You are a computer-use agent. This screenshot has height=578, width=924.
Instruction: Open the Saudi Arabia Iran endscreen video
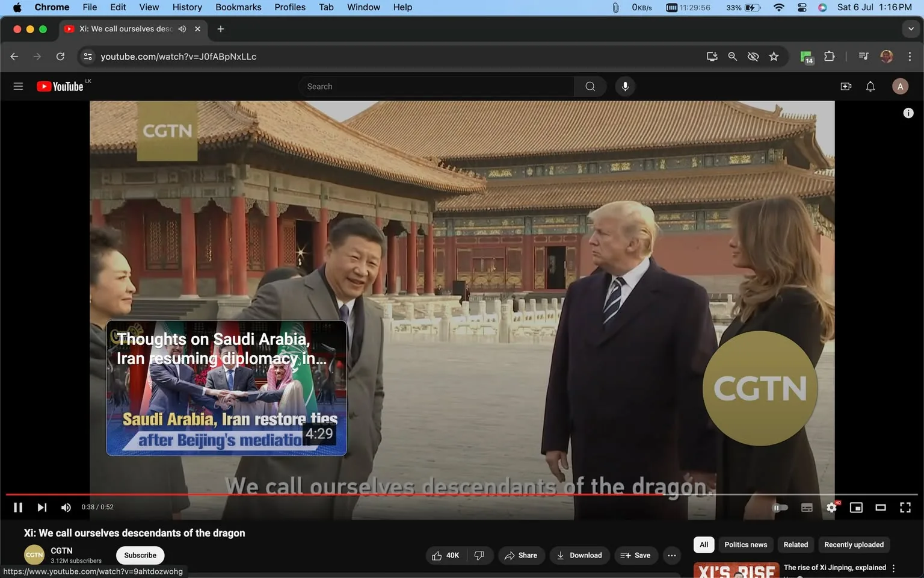pos(227,388)
